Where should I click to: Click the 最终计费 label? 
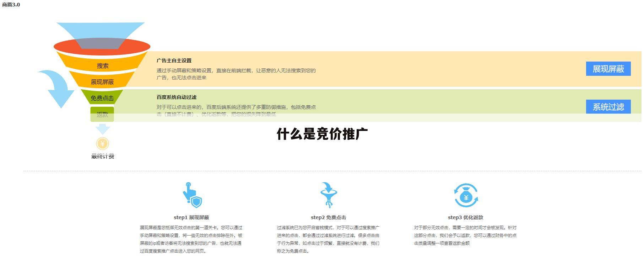(103, 156)
